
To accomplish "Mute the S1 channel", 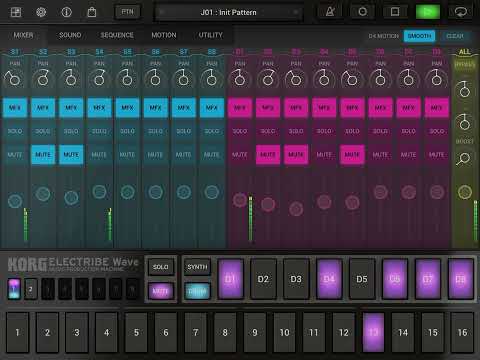I will (15, 155).
